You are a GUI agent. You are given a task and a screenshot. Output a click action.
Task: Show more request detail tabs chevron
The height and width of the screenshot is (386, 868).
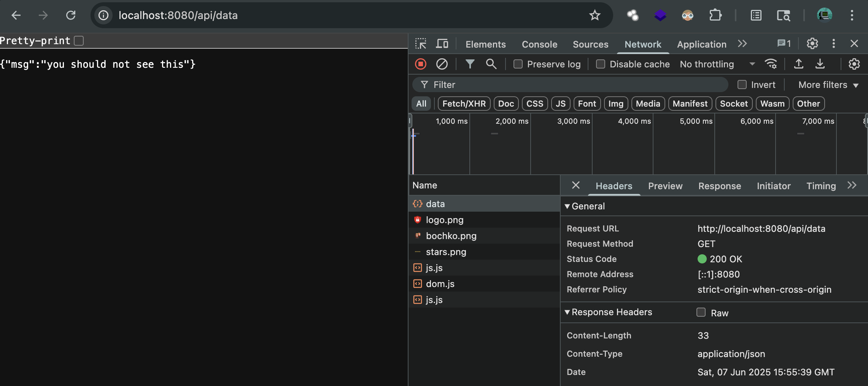[852, 185]
